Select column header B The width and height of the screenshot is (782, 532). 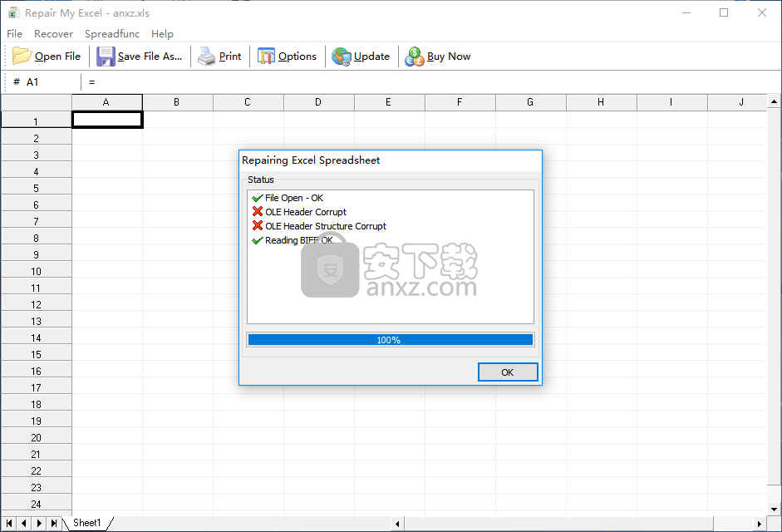click(178, 102)
